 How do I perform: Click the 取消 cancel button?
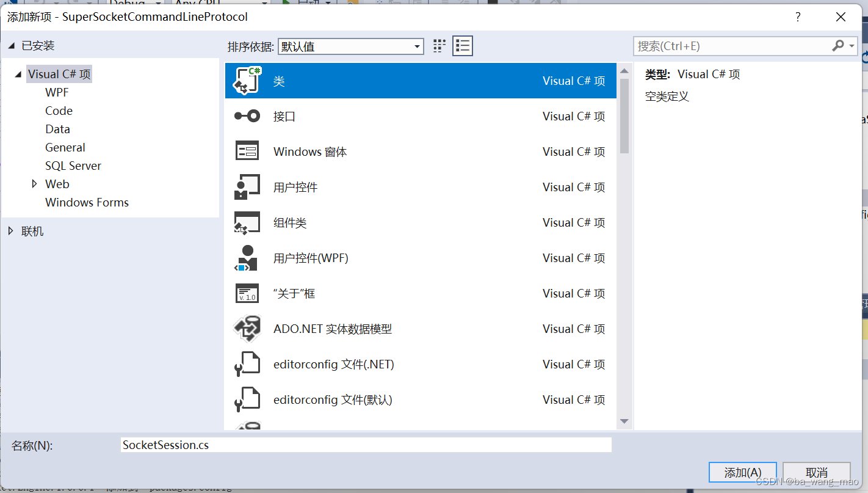[817, 472]
